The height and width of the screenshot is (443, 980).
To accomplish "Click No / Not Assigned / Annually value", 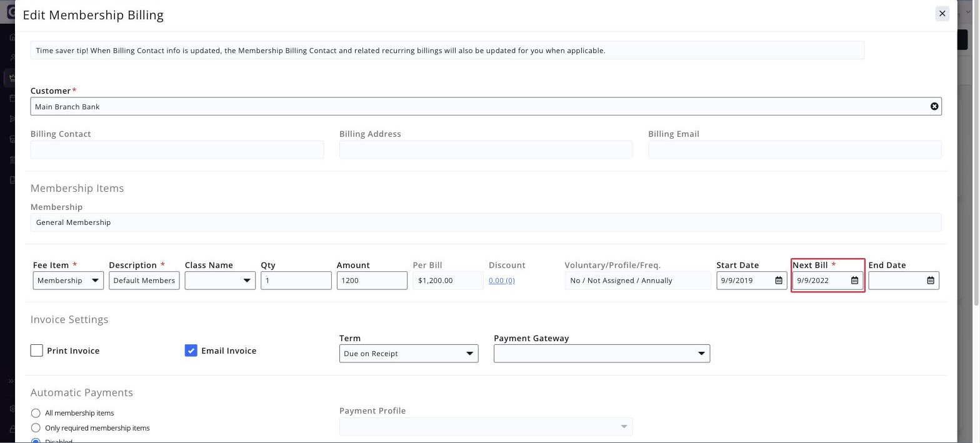I will tap(637, 281).
